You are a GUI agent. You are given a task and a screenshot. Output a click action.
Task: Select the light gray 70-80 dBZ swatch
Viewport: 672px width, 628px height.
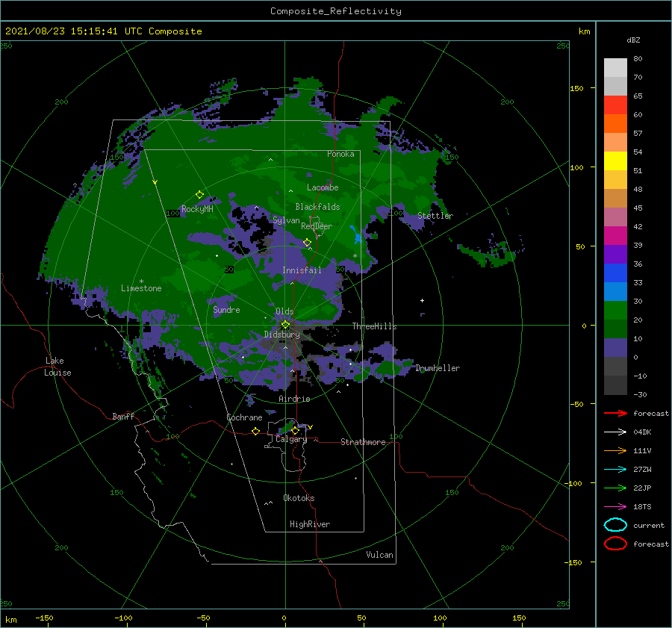(615, 68)
